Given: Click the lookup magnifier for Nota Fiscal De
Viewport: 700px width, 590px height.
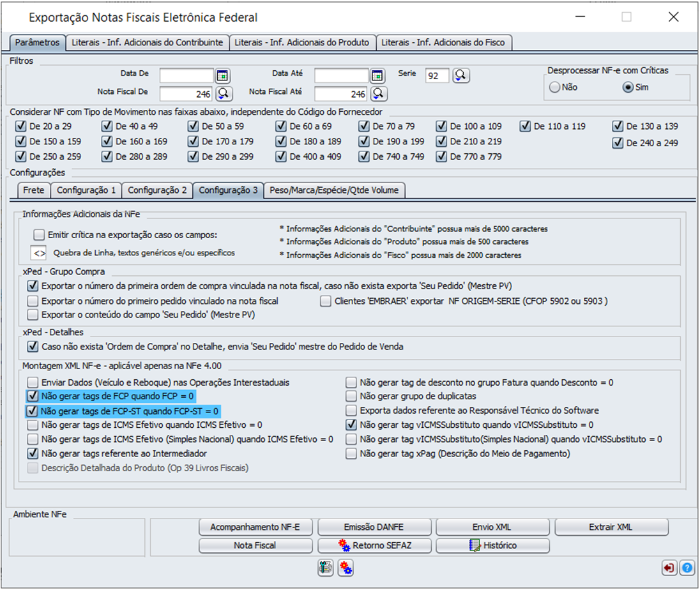Looking at the screenshot, I should (x=224, y=93).
